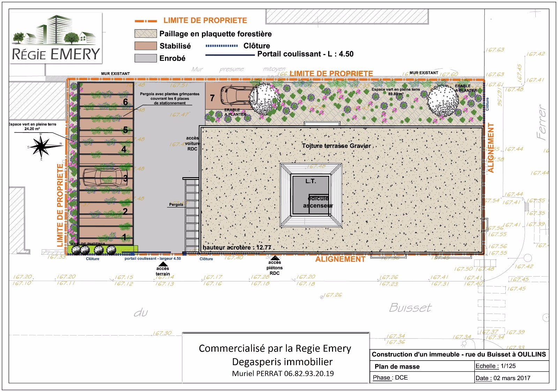
Task: Click parking space number 4
Action: [x=124, y=149]
